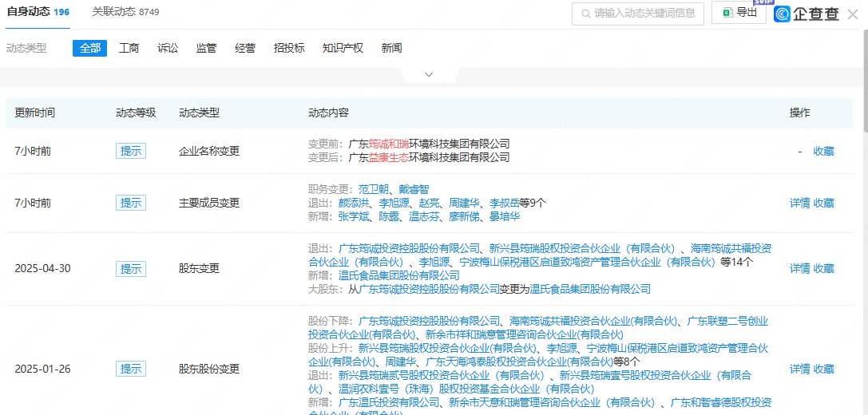The image size is (868, 415).
Task: Click the search magnifier icon
Action: (x=585, y=14)
